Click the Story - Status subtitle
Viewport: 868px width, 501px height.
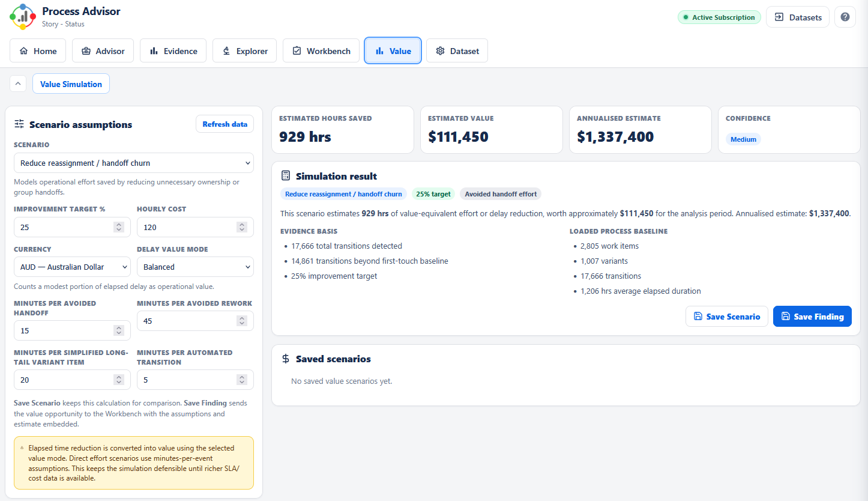pos(63,24)
